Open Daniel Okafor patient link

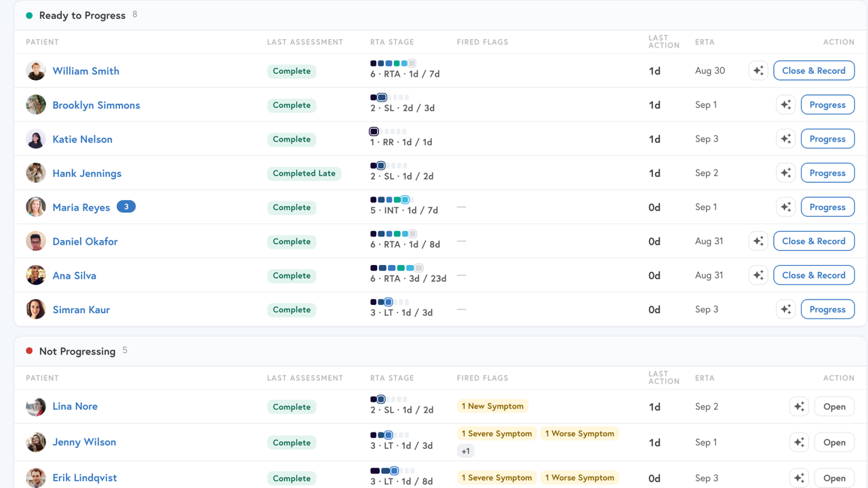(x=85, y=241)
